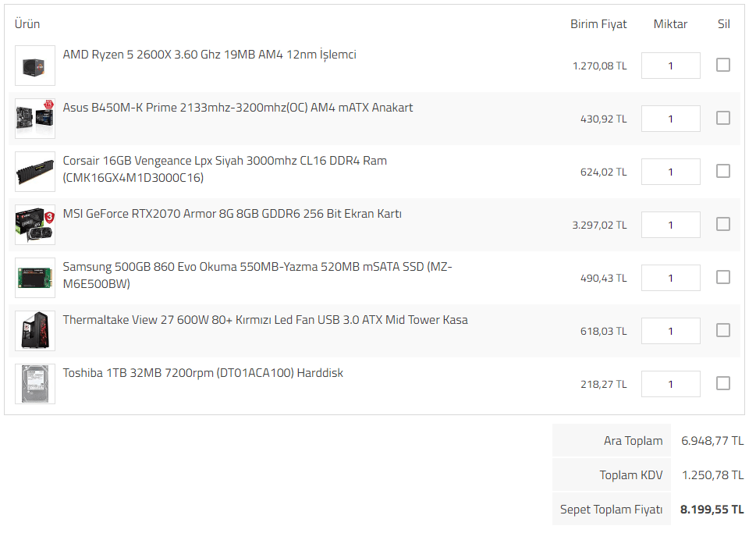Check the delete box for AMD Ryzen 5
Viewport: 756px width, 533px height.
pos(723,65)
